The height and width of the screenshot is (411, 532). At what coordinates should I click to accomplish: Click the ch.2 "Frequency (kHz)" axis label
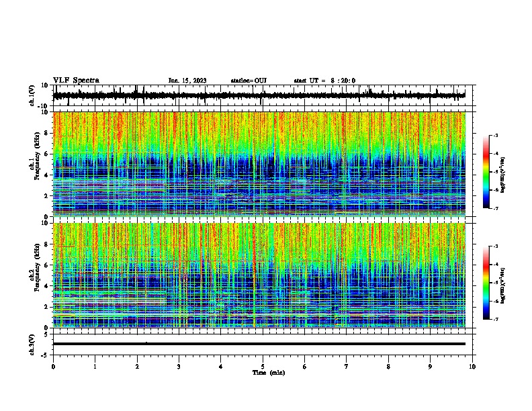[x=37, y=267]
